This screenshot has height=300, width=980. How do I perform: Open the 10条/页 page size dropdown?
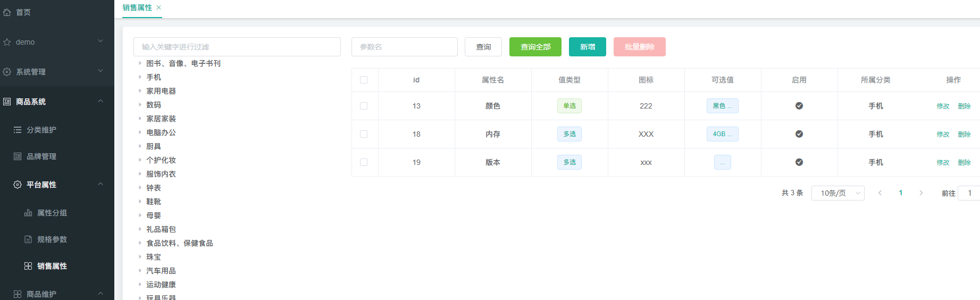tap(838, 193)
